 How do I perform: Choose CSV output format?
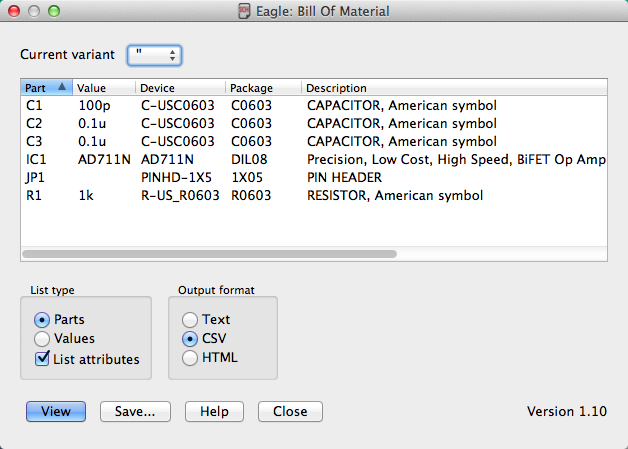click(x=189, y=339)
